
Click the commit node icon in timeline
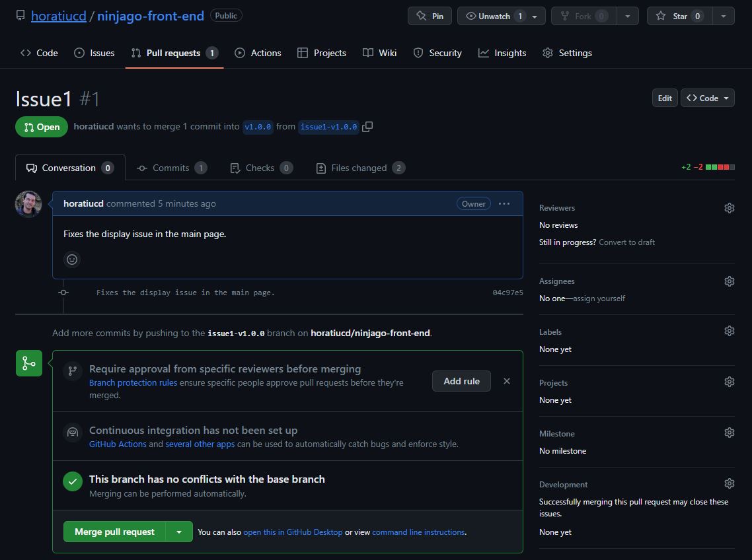point(63,293)
